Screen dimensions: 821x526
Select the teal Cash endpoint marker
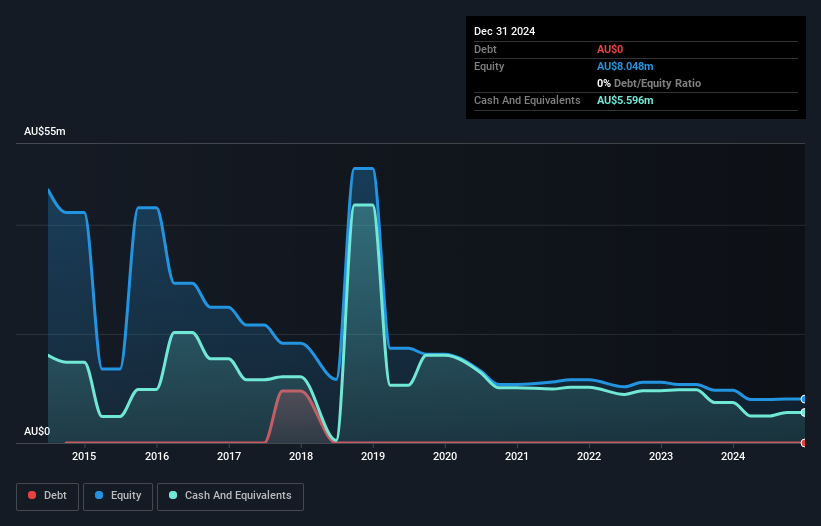[x=804, y=412]
